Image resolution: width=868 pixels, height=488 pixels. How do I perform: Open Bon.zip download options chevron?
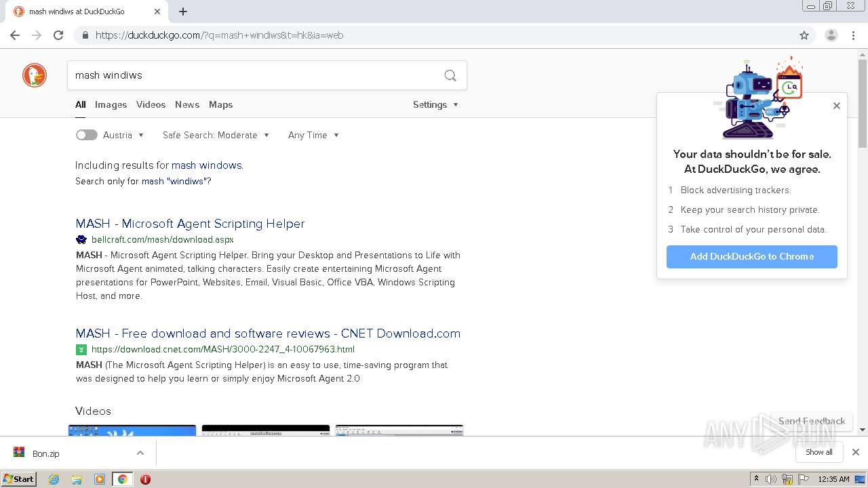(140, 453)
